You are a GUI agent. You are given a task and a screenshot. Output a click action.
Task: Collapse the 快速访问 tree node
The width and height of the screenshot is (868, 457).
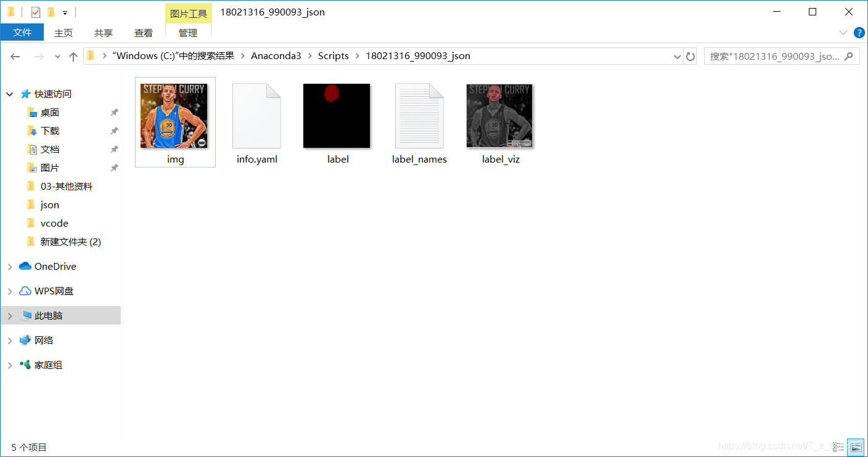click(x=10, y=94)
